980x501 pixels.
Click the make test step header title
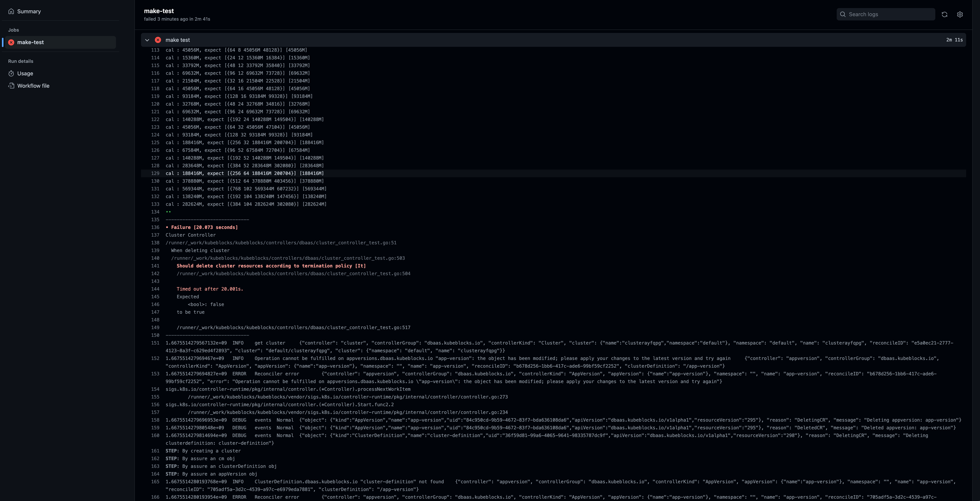tap(178, 40)
